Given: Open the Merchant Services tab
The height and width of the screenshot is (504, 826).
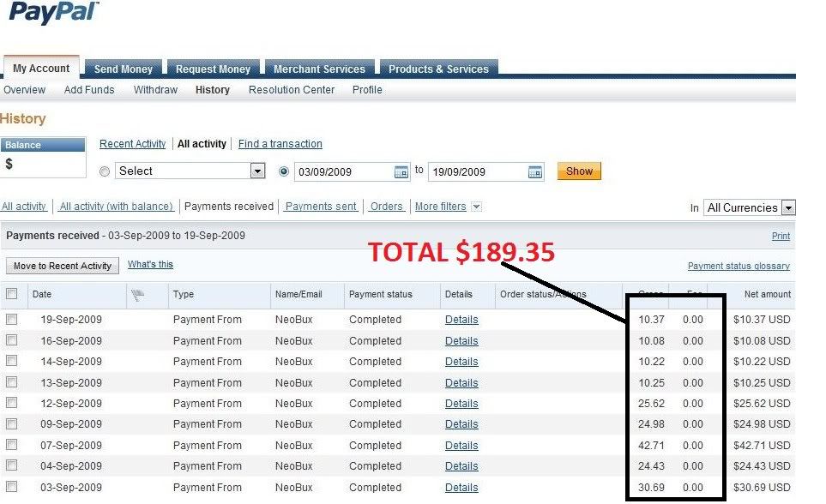Looking at the screenshot, I should click(319, 69).
